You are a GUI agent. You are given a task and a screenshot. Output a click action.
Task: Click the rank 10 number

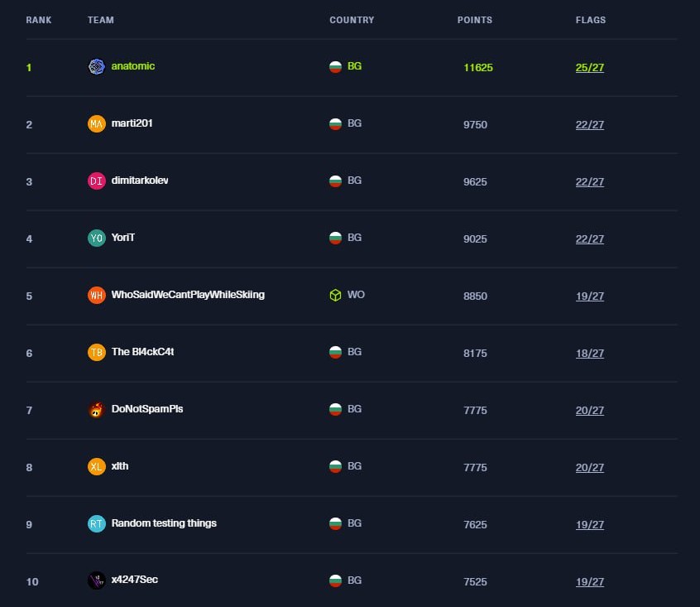[32, 582]
